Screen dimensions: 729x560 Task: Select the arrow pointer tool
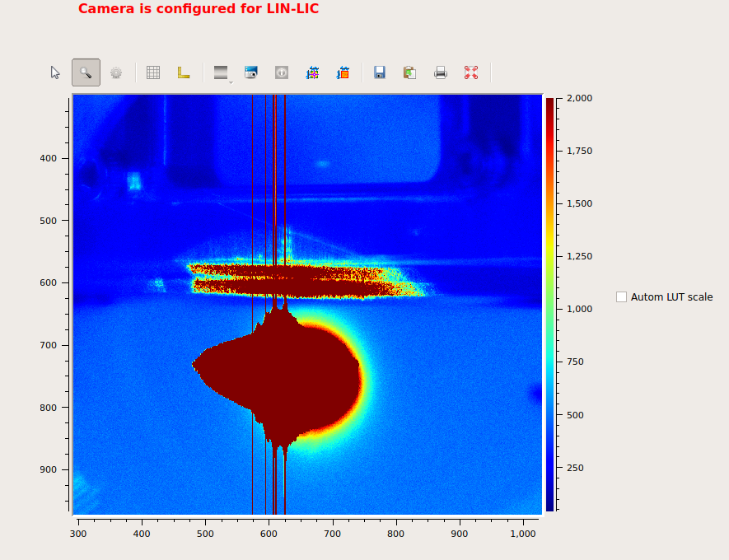55,72
